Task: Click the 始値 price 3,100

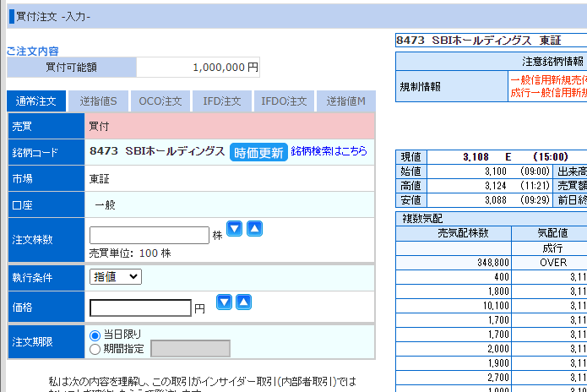Action: pyautogui.click(x=496, y=171)
